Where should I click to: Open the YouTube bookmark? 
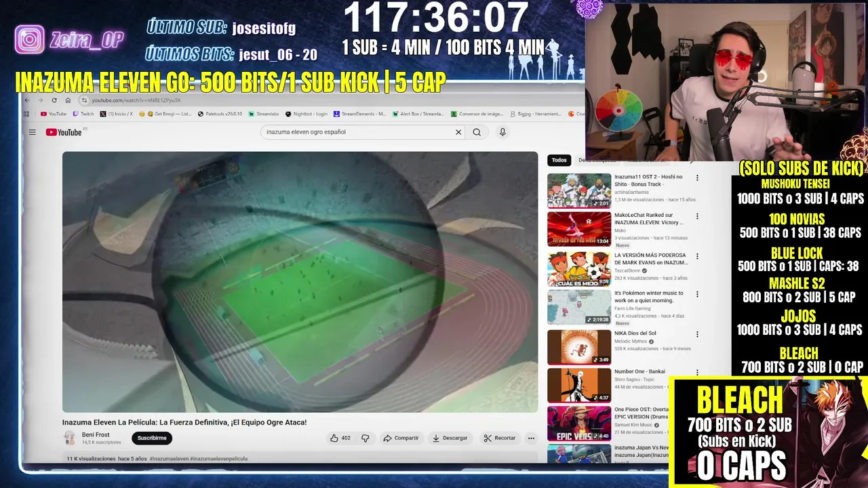pyautogui.click(x=54, y=114)
